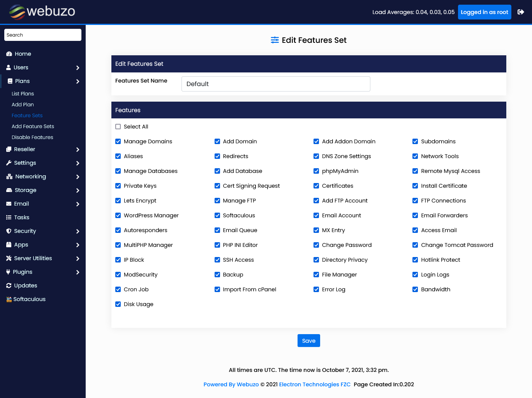This screenshot has width=532, height=398.
Task: Open the Electron Technologies FZC link
Action: (x=315, y=384)
